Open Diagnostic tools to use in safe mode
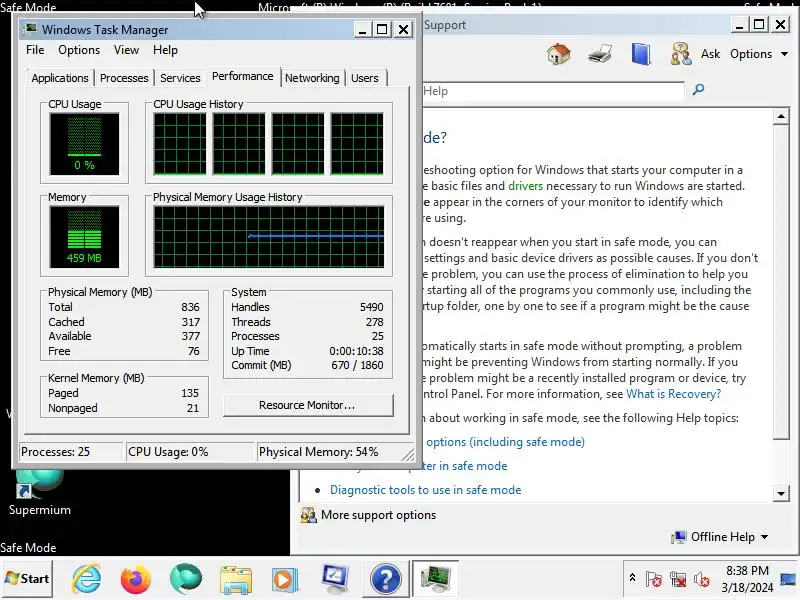Image resolution: width=800 pixels, height=600 pixels. point(426,490)
